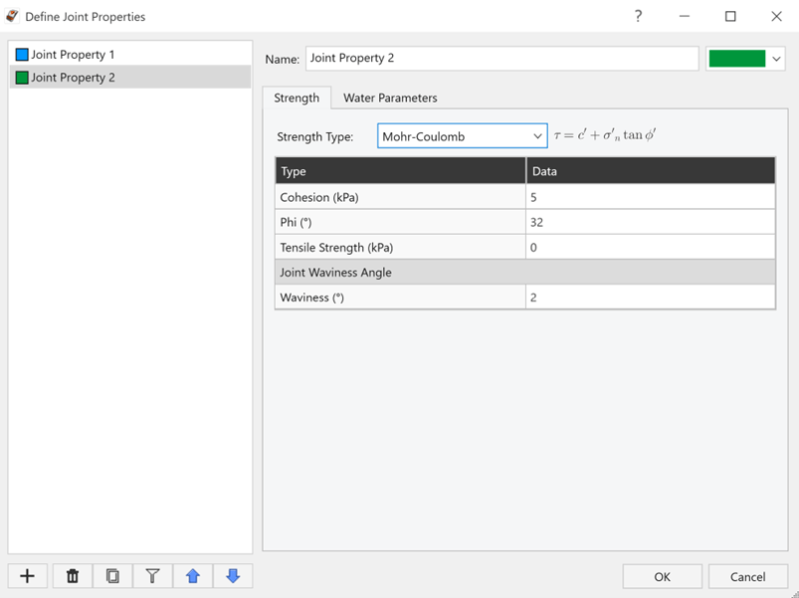Click the Waviness (°) label
The image size is (799, 598).
pyautogui.click(x=312, y=297)
